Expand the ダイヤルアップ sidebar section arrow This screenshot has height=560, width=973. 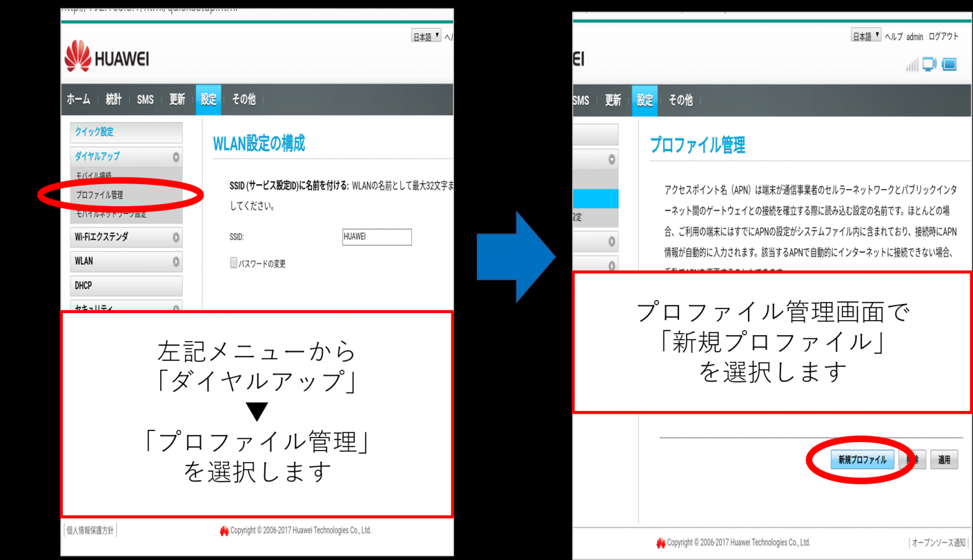click(x=176, y=157)
